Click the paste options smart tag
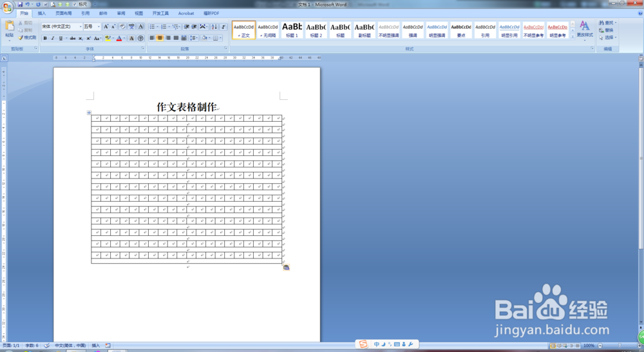Image resolution: width=644 pixels, height=352 pixels. (287, 268)
